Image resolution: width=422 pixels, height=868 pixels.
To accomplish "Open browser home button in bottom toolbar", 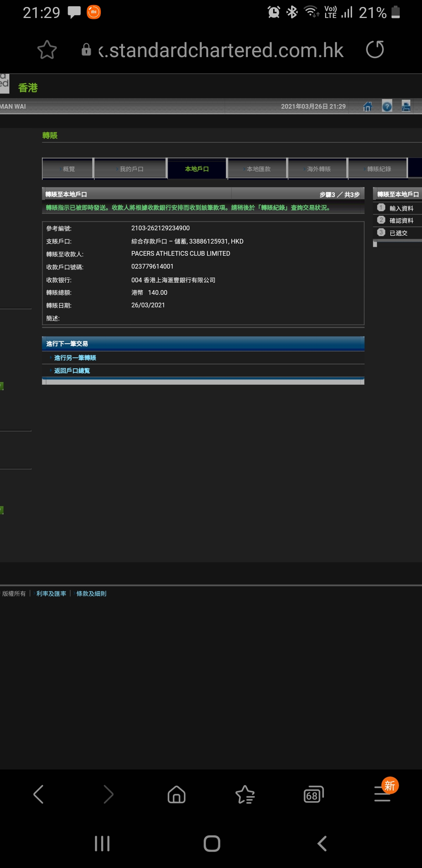I will (x=177, y=794).
